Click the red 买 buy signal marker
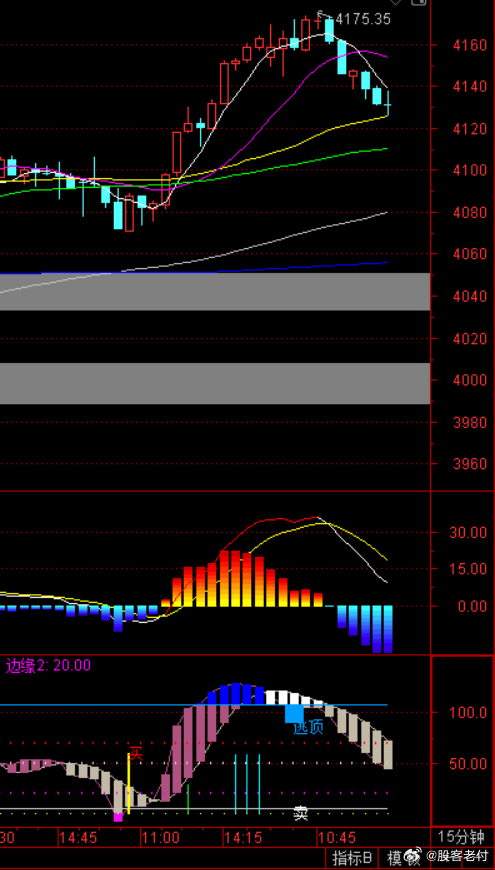 (136, 754)
